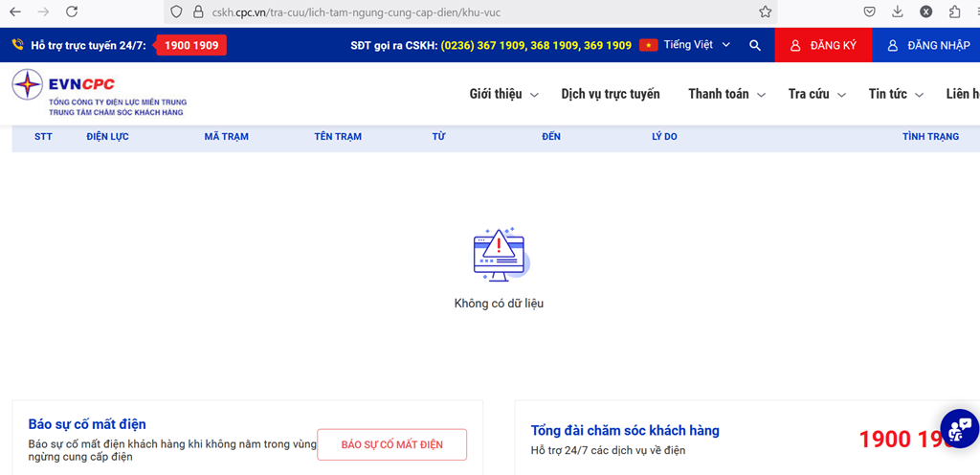The width and height of the screenshot is (980, 475).
Task: Click the round X extension icon
Action: [926, 11]
